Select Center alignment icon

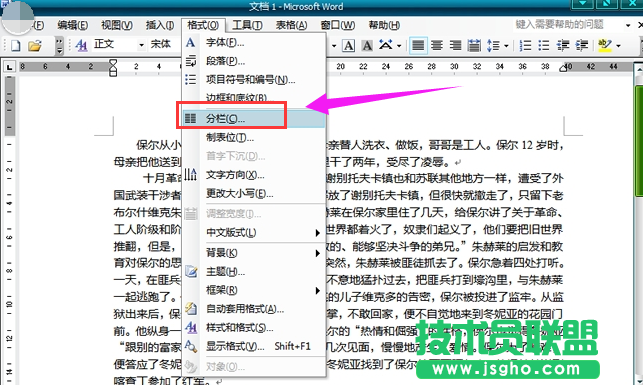437,46
